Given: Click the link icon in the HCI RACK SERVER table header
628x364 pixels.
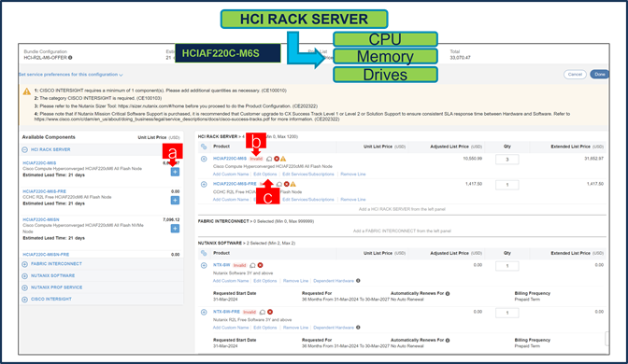Looking at the screenshot, I should click(204, 147).
